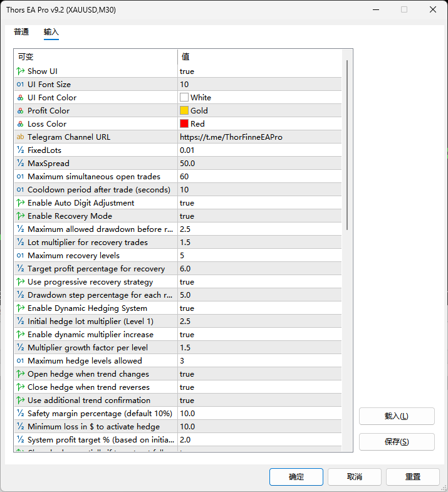Screen dimensions: 448x492
Task: Click the string icon next to Telegram Channel URL
Action: click(x=21, y=137)
